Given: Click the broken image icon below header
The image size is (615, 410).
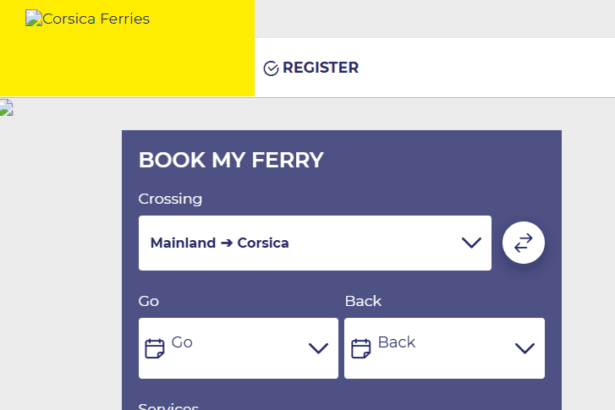Looking at the screenshot, I should click(x=6, y=108).
